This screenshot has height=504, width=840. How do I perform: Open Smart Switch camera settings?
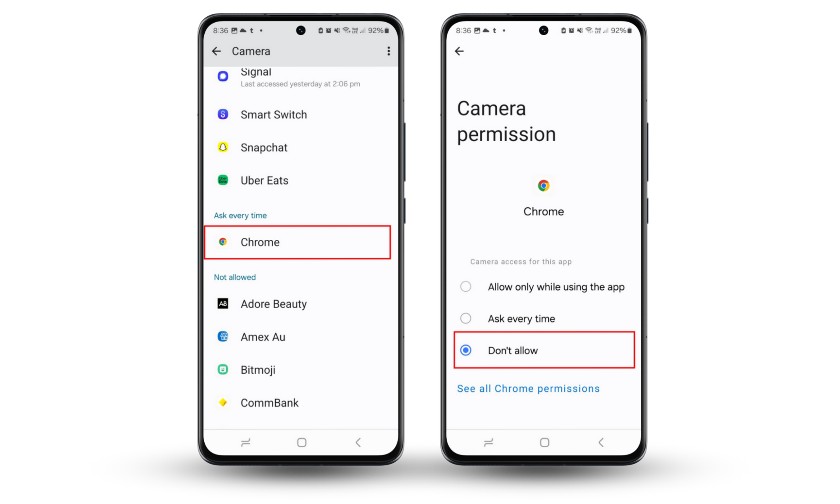point(274,115)
